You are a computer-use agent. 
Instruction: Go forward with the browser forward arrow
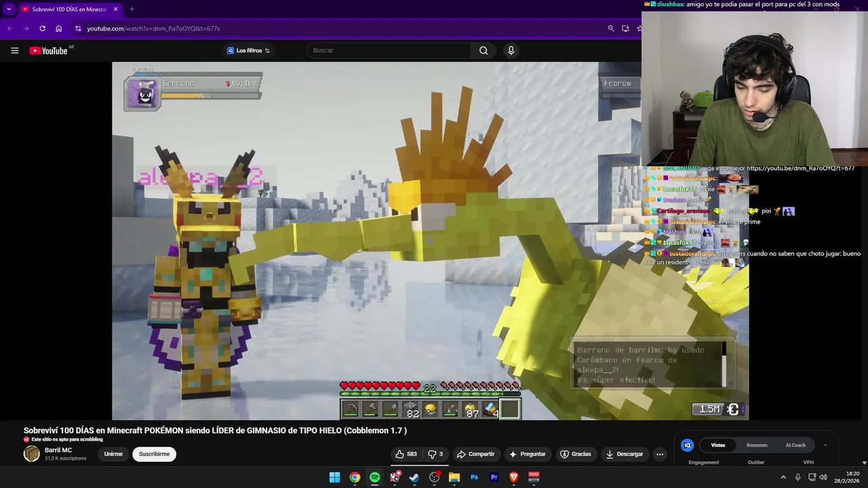coord(26,28)
